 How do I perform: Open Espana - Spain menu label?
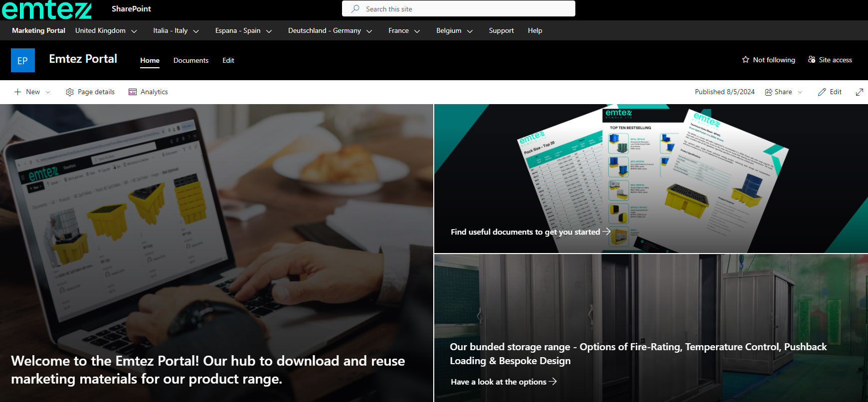(x=238, y=30)
